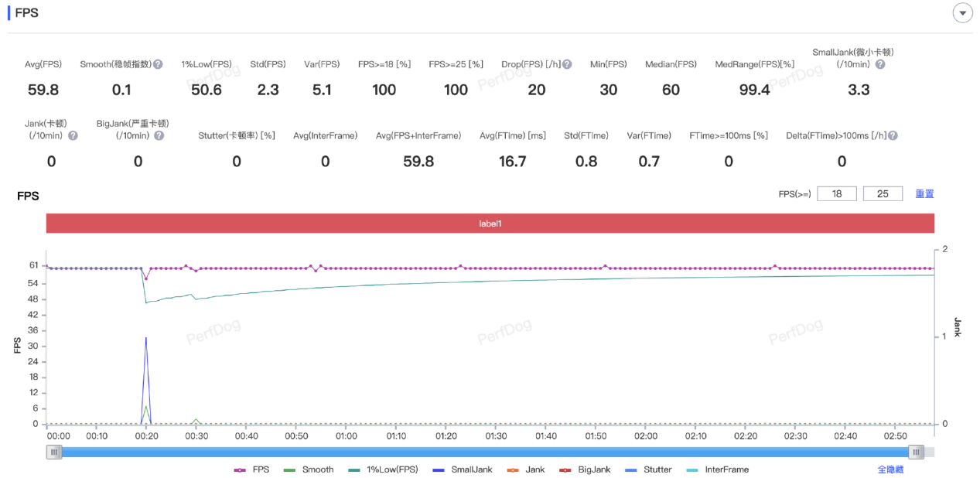Image resolution: width=980 pixels, height=478 pixels.
Task: Click the 全隐藏 hide-all link
Action: coord(890,469)
